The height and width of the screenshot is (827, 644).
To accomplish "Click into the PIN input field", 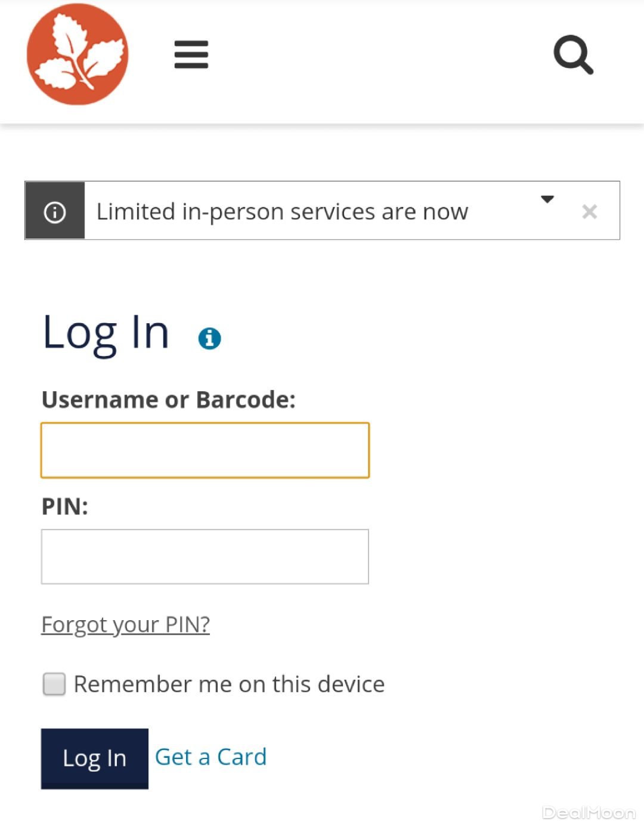I will (x=205, y=556).
